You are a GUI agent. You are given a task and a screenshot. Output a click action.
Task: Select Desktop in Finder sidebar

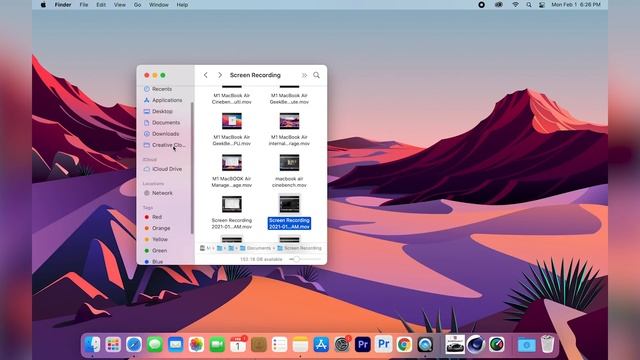158,111
